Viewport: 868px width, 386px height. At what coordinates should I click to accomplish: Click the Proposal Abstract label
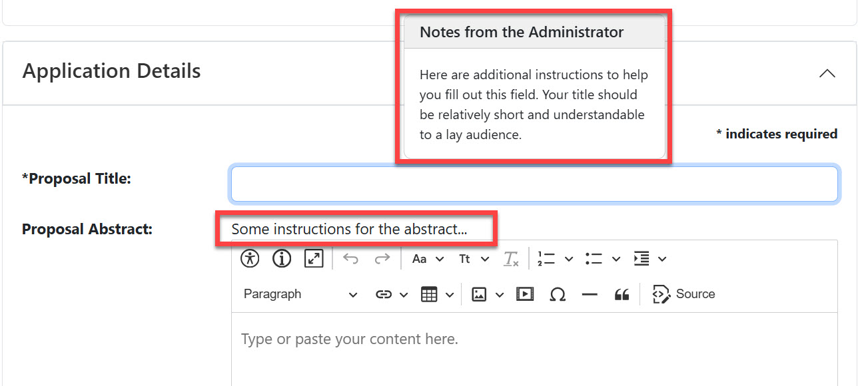point(87,230)
